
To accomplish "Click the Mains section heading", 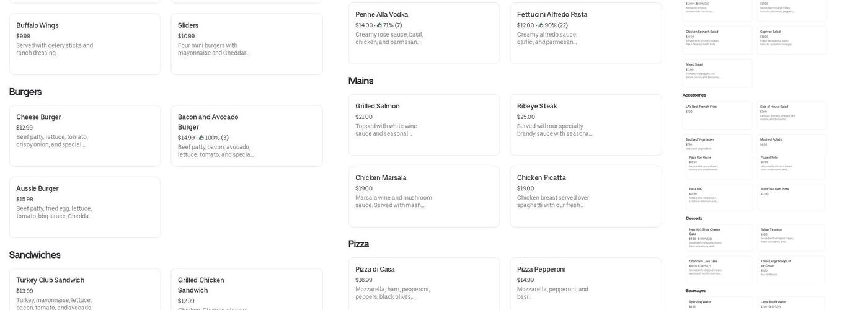I will pyautogui.click(x=361, y=81).
